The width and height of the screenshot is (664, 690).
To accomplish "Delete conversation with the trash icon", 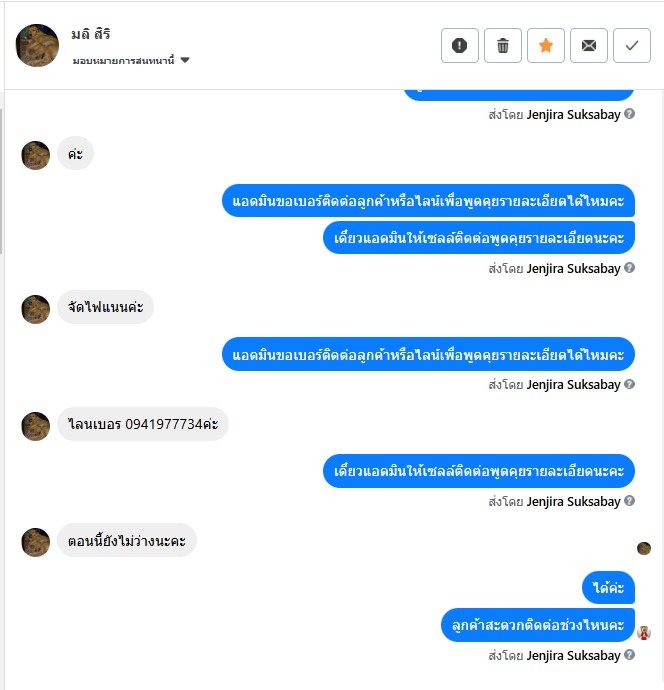I will click(503, 45).
